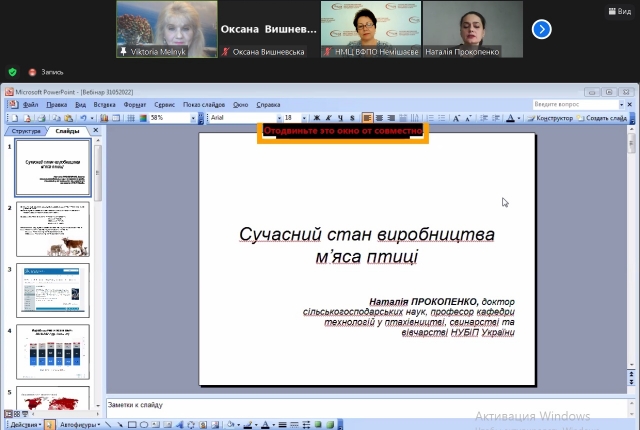Open the Файл menu
This screenshot has width=640, height=430.
tap(30, 105)
